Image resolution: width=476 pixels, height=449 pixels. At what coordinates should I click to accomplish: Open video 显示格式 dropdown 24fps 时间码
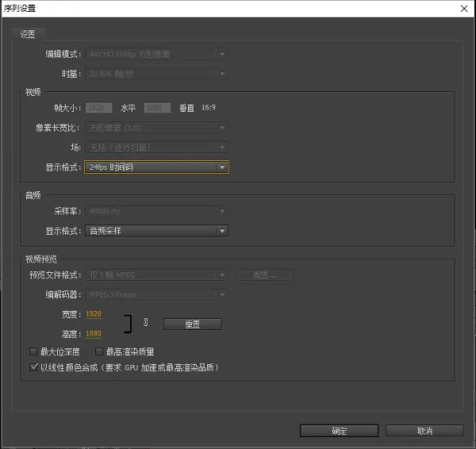click(156, 167)
